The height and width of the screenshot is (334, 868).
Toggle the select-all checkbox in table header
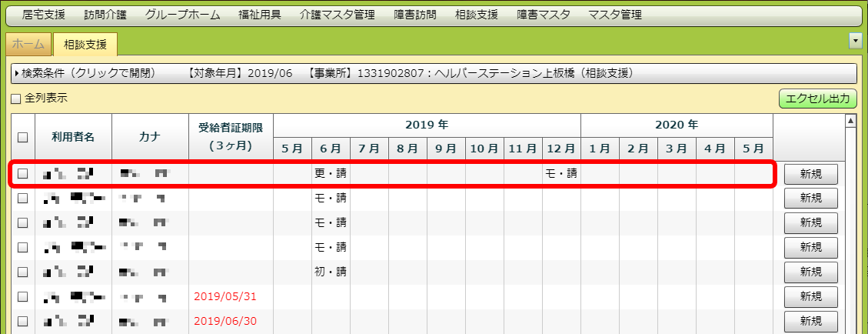click(x=22, y=137)
